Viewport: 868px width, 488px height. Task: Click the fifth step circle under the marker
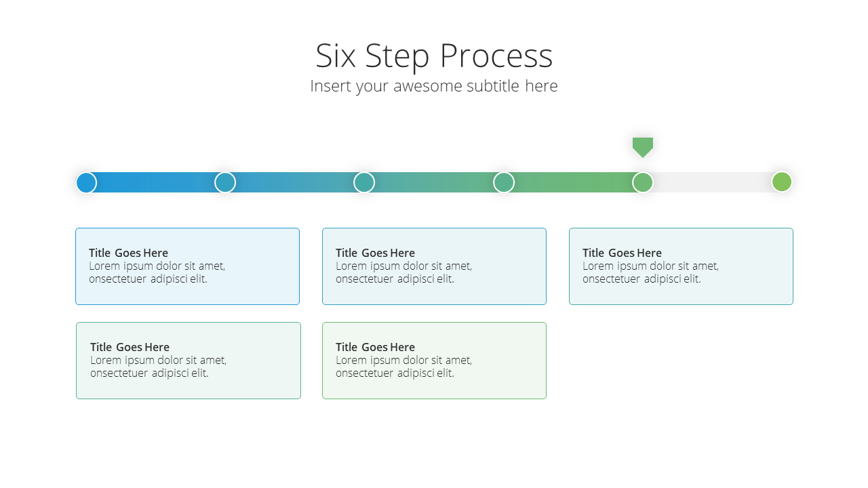643,182
